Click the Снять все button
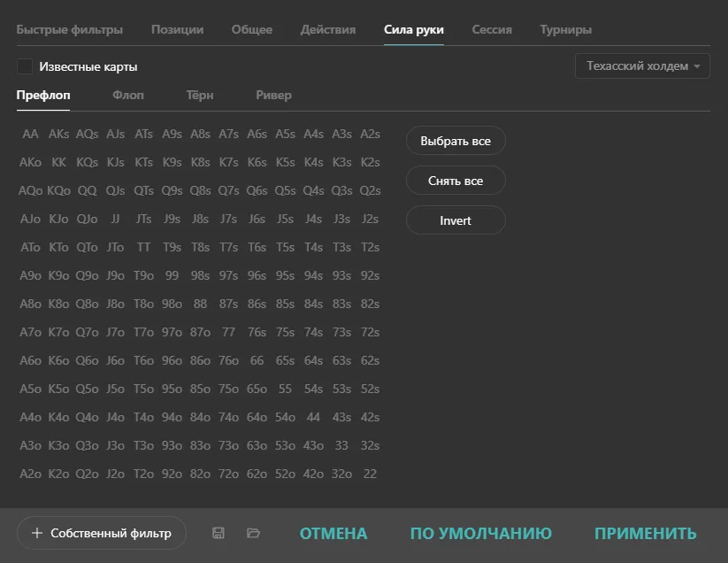 click(456, 181)
